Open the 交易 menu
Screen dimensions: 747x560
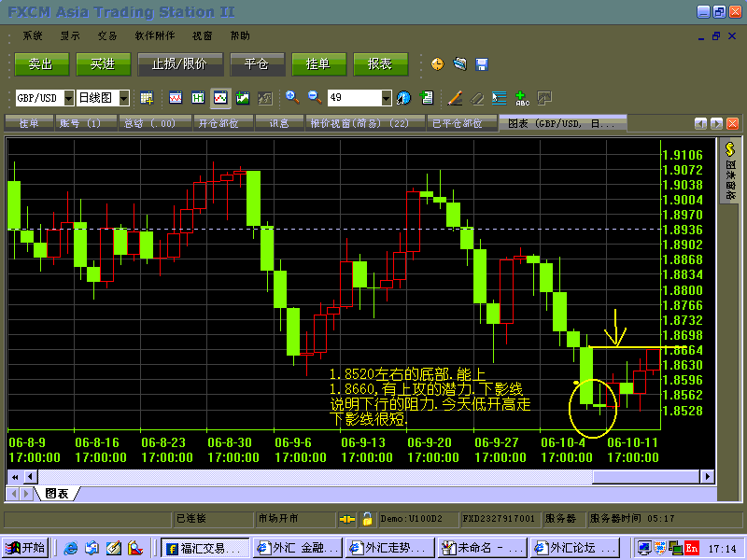(x=107, y=35)
